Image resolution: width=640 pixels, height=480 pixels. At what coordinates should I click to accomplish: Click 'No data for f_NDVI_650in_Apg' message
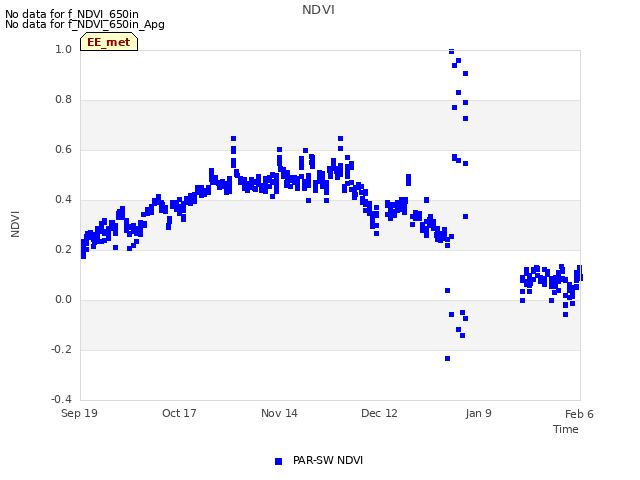(85, 24)
